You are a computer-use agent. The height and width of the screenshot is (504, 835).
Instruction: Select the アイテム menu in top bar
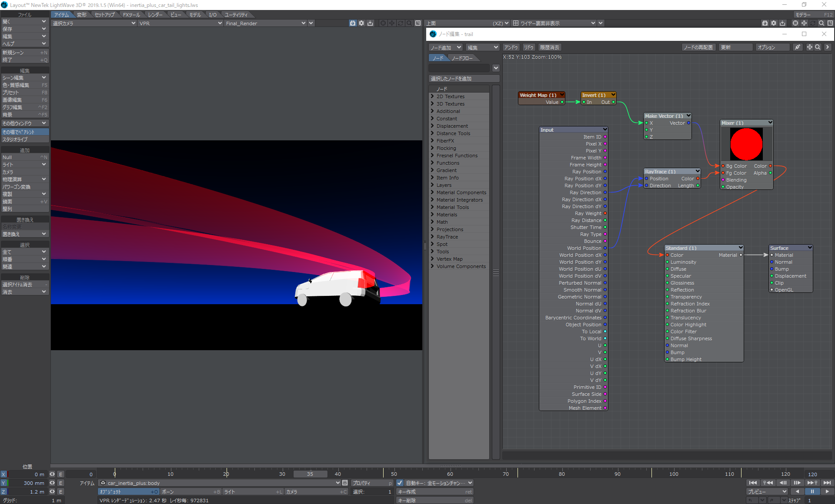click(x=61, y=14)
